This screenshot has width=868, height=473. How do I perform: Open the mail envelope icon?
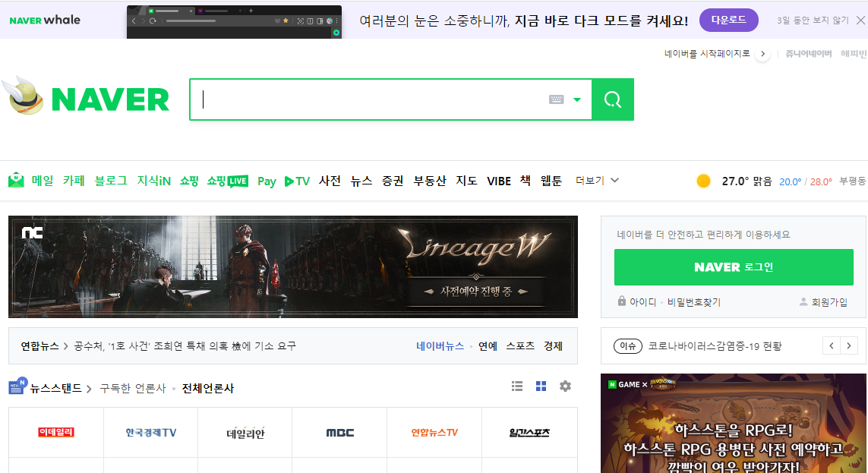pos(16,181)
